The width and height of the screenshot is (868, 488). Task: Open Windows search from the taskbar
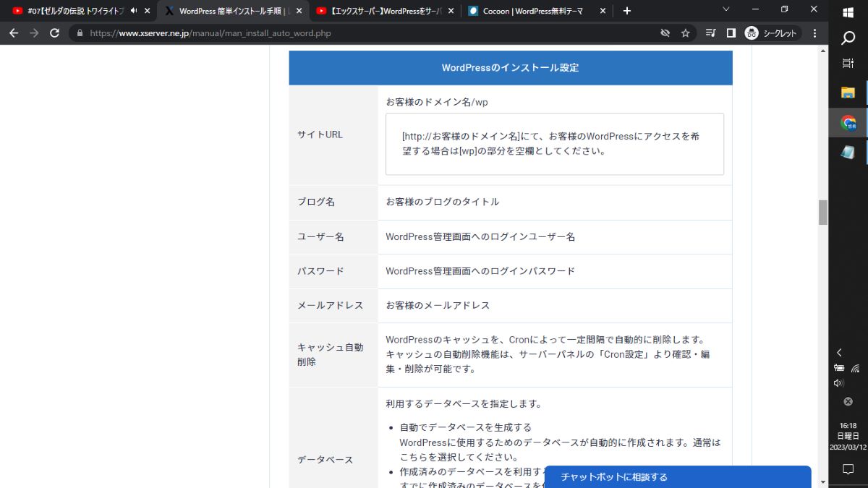848,38
